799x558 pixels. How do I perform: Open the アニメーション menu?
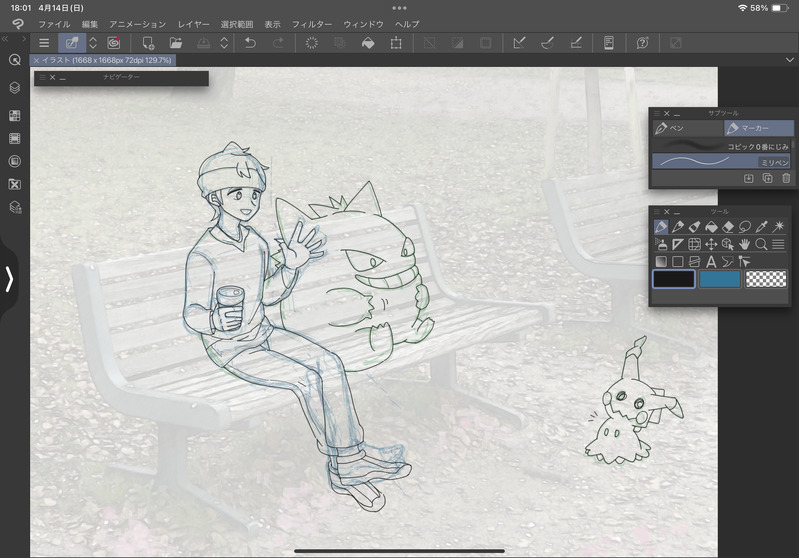[x=138, y=24]
